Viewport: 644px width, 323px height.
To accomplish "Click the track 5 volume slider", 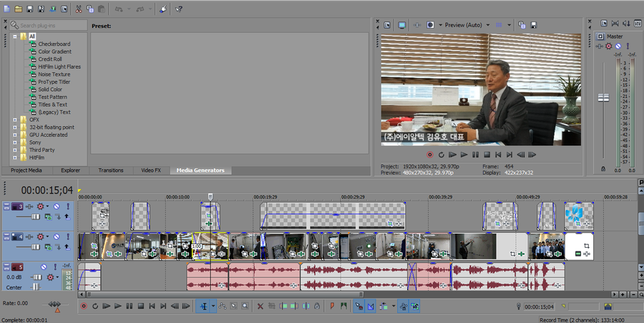I will coord(36,278).
